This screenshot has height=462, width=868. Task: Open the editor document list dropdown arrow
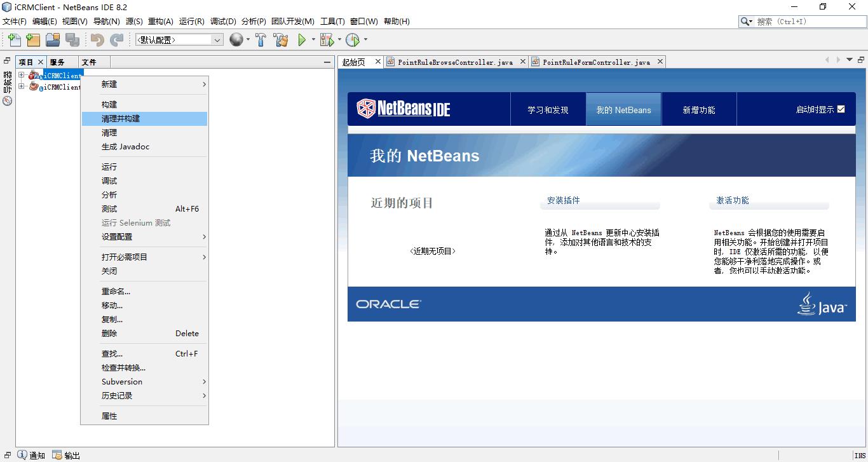850,60
